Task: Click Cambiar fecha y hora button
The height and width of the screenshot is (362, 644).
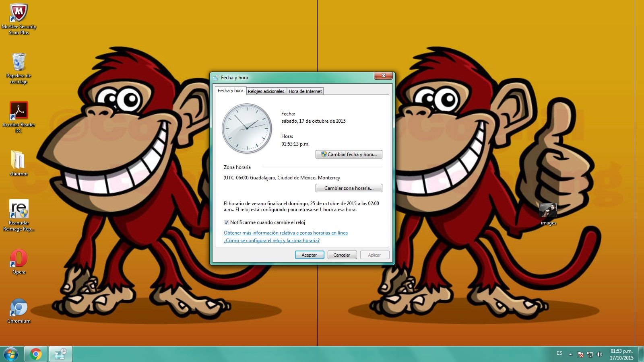Action: (x=349, y=154)
